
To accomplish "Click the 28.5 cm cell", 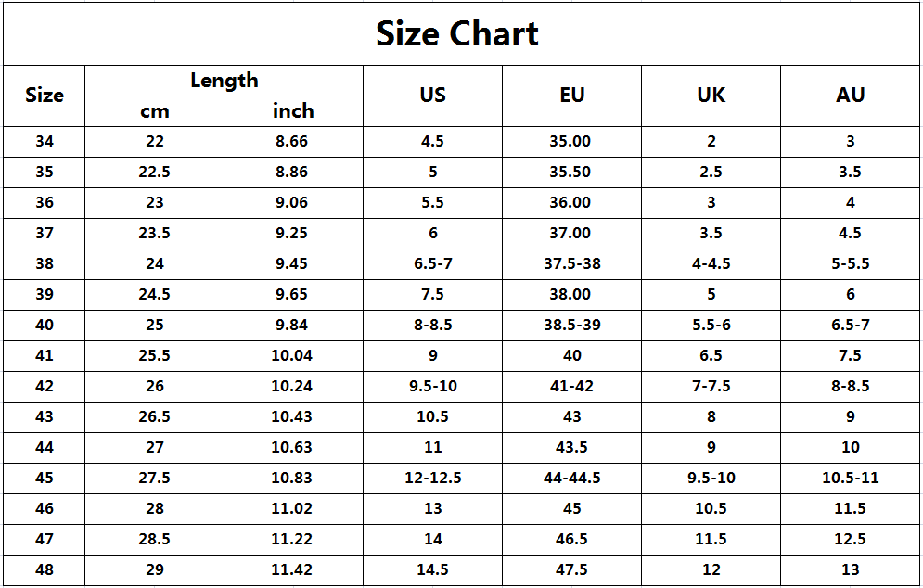I will [155, 539].
